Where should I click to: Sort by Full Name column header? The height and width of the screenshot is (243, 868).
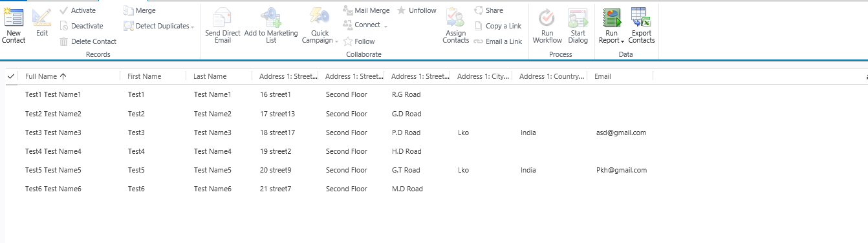tap(46, 76)
